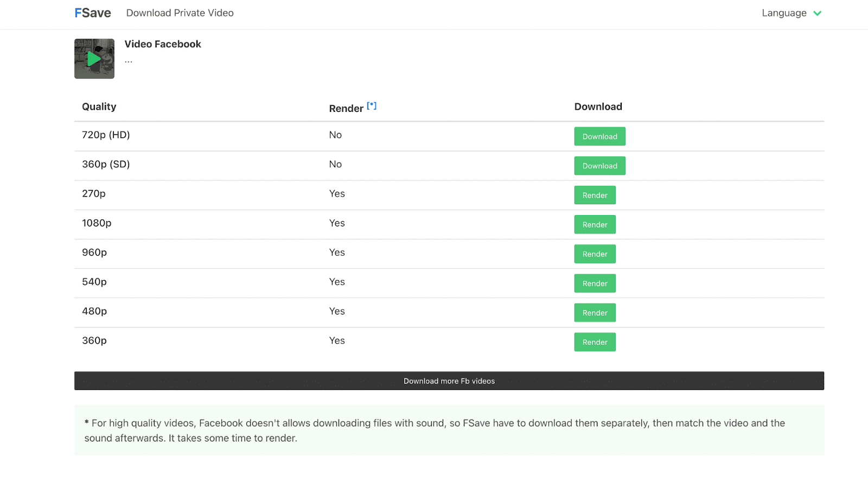Image resolution: width=868 pixels, height=486 pixels.
Task: Open the Download Private Video link
Action: point(180,13)
